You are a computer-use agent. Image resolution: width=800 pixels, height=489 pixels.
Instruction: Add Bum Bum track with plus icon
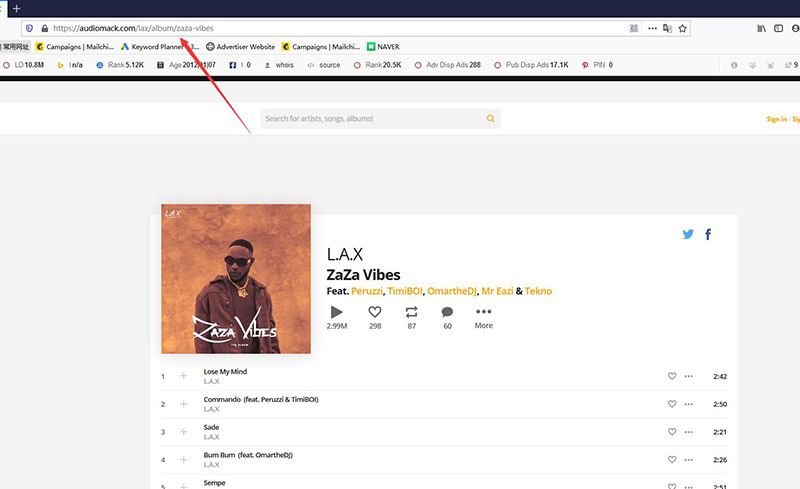(x=183, y=460)
